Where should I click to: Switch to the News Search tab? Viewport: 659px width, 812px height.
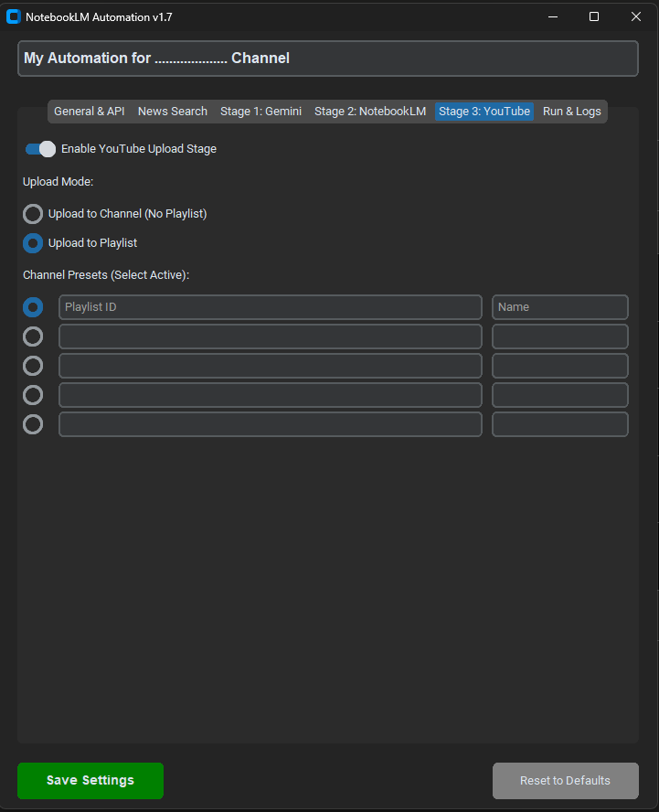(173, 112)
